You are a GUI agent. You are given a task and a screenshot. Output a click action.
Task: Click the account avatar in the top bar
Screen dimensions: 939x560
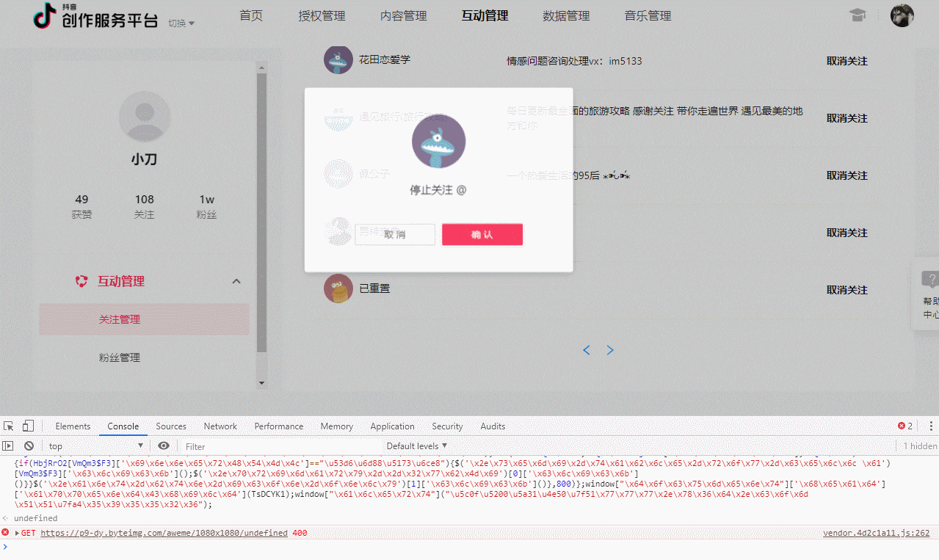(x=902, y=15)
